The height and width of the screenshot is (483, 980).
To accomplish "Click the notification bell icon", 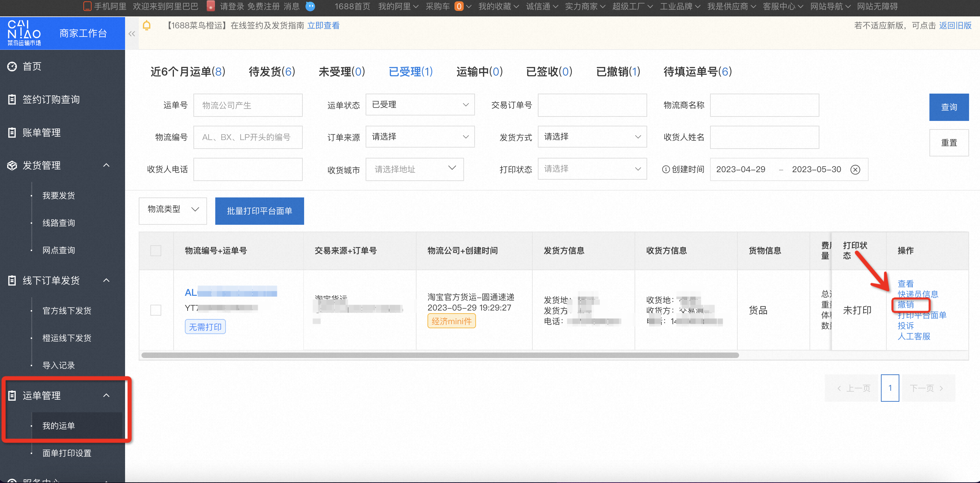I will point(147,26).
